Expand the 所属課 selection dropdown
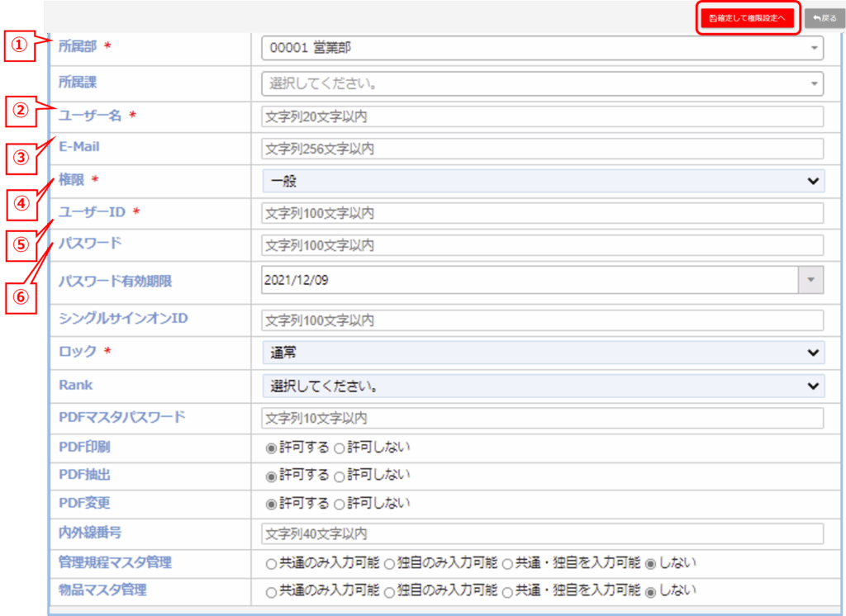 542,83
